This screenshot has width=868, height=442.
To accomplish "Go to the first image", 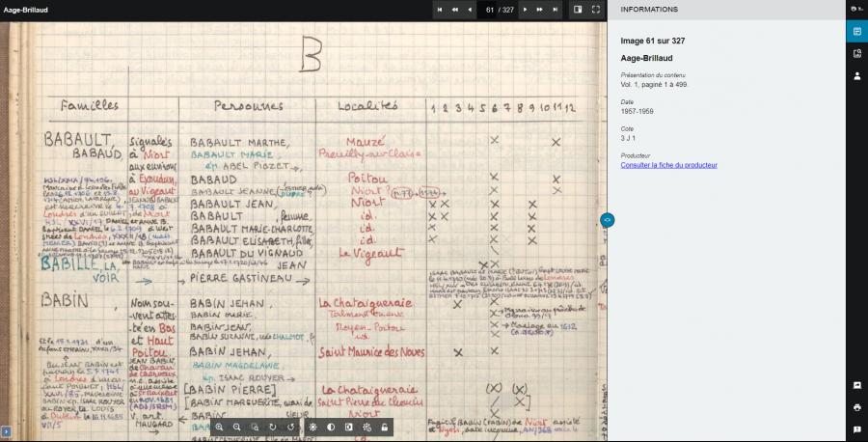I will pos(440,10).
